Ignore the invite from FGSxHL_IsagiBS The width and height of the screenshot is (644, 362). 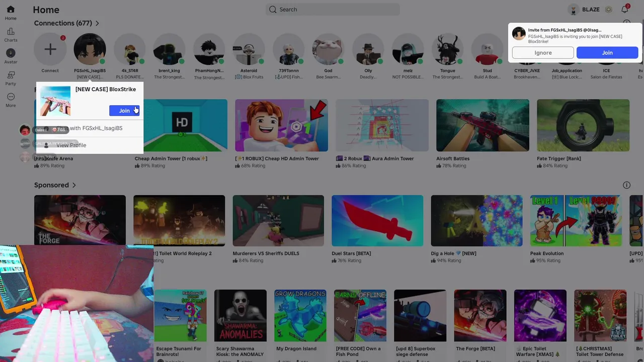pyautogui.click(x=543, y=53)
